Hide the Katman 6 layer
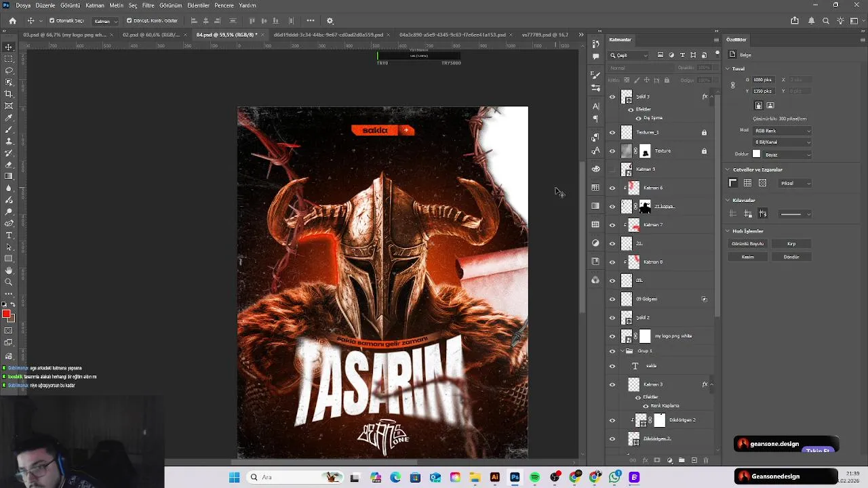This screenshot has width=868, height=488. click(612, 188)
